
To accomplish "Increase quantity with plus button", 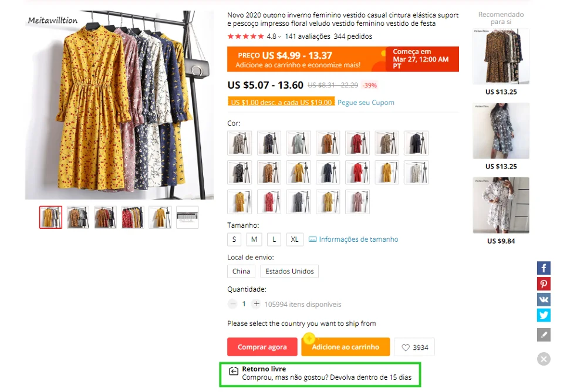I will (x=256, y=304).
